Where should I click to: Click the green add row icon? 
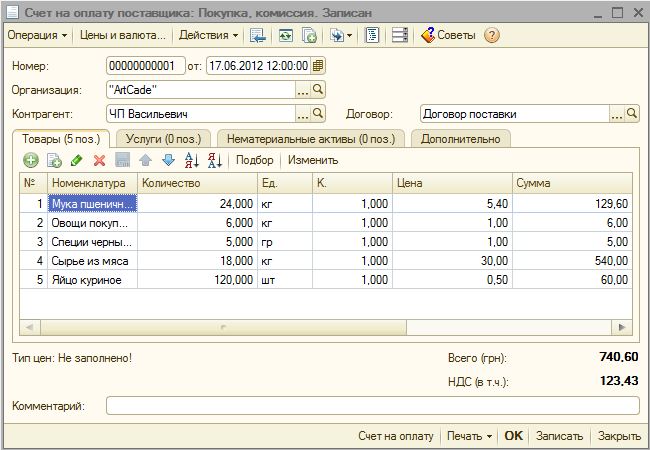31,160
